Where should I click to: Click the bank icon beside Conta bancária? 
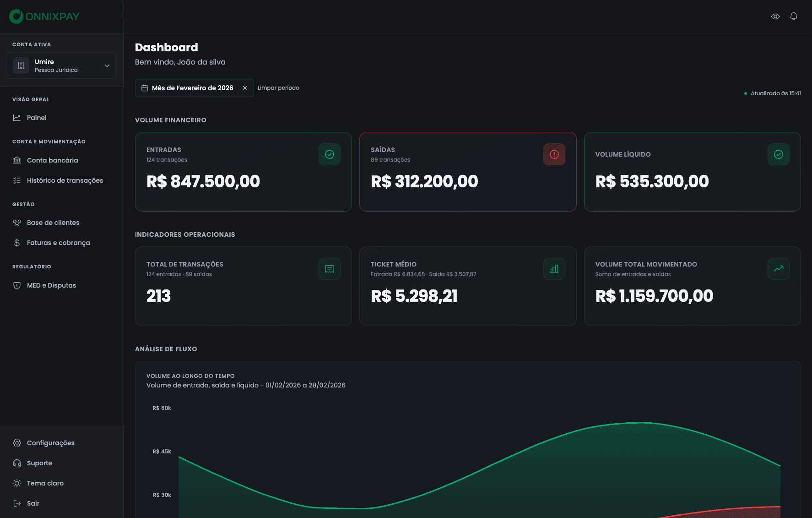17,160
